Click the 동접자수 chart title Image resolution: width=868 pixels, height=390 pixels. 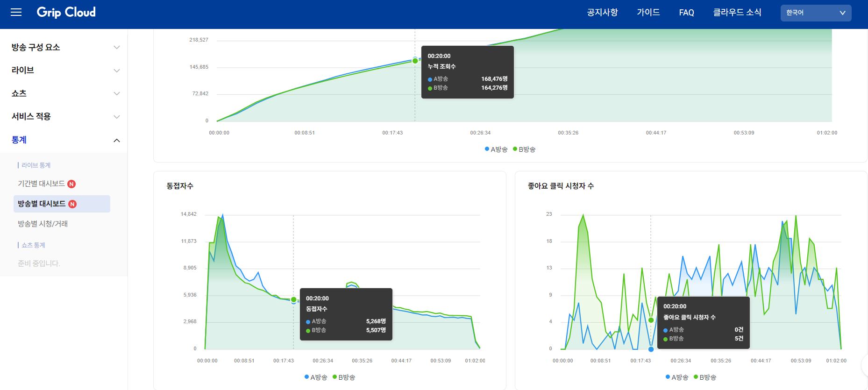click(180, 186)
